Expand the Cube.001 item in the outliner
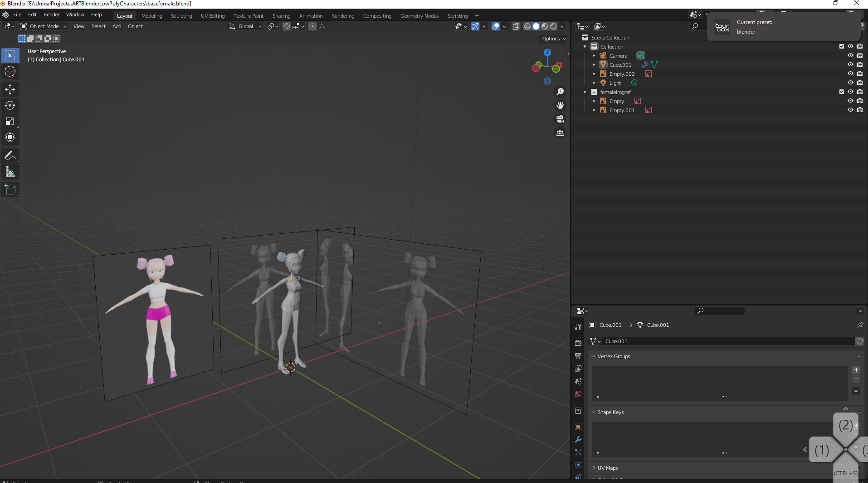This screenshot has height=483, width=868. click(594, 64)
